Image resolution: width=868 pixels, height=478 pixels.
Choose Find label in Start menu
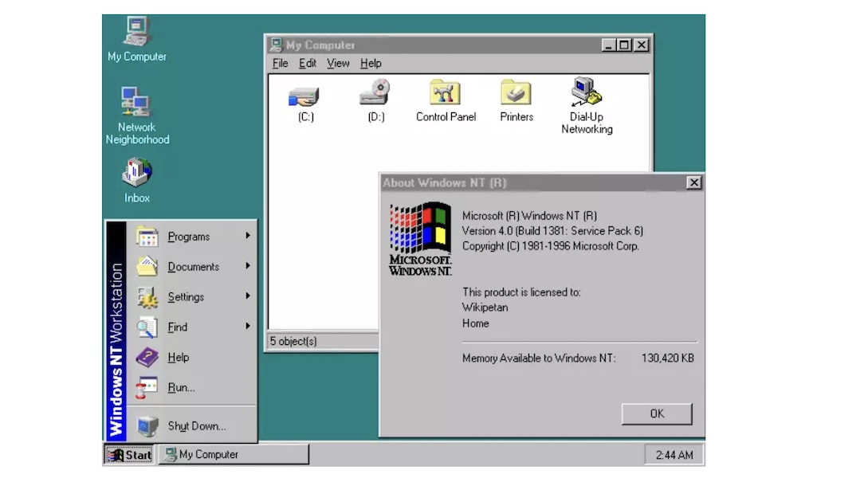[177, 327]
